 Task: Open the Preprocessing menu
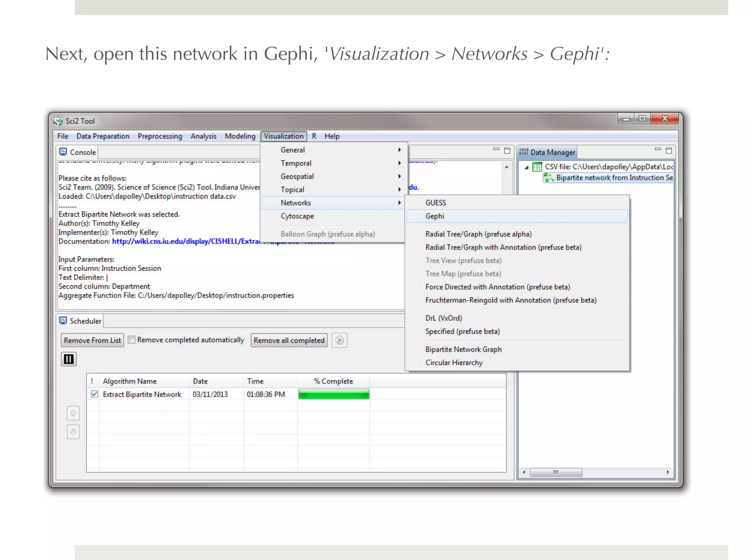[160, 136]
